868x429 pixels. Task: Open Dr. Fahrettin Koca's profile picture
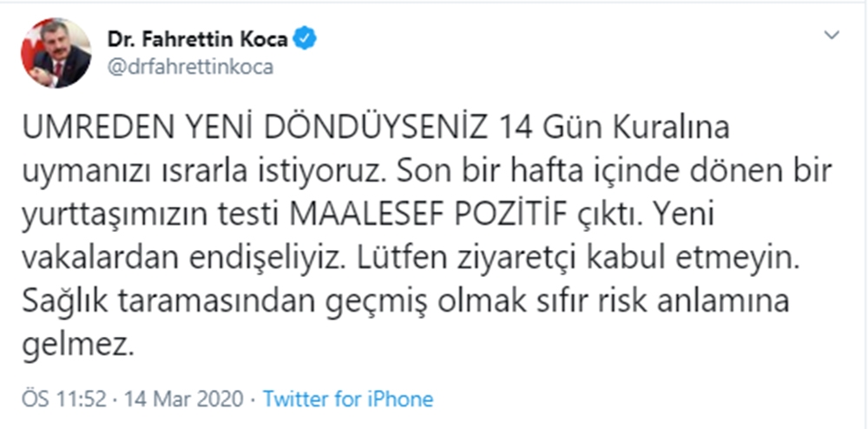click(x=56, y=53)
